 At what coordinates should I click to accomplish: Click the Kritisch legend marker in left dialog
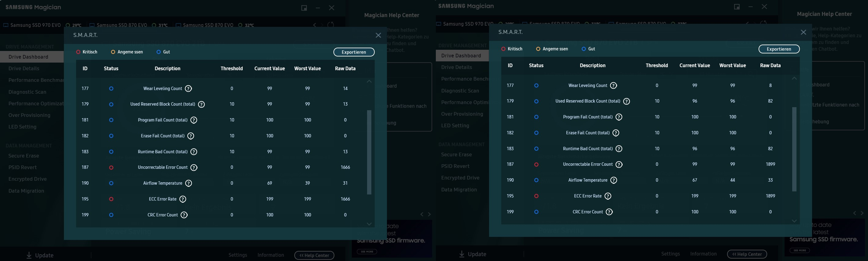(78, 52)
